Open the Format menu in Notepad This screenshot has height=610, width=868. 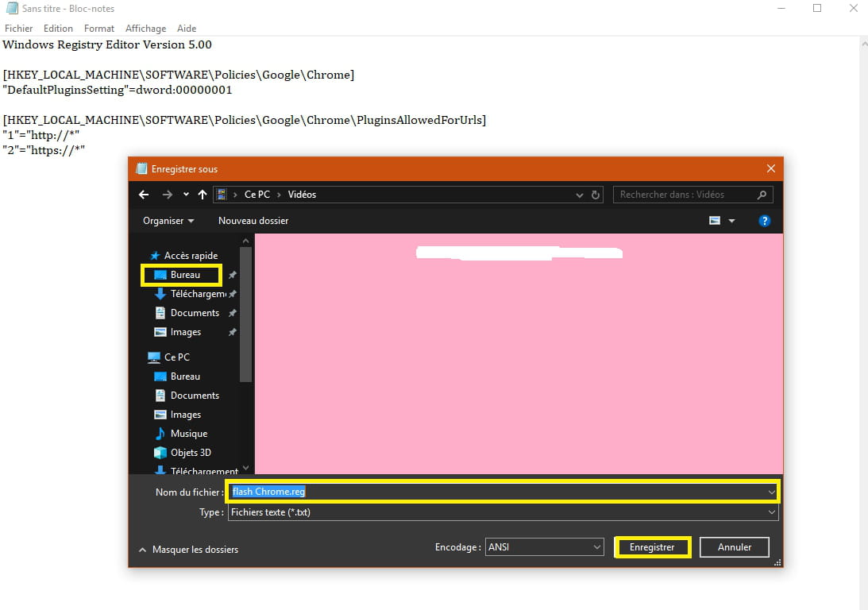click(x=99, y=29)
